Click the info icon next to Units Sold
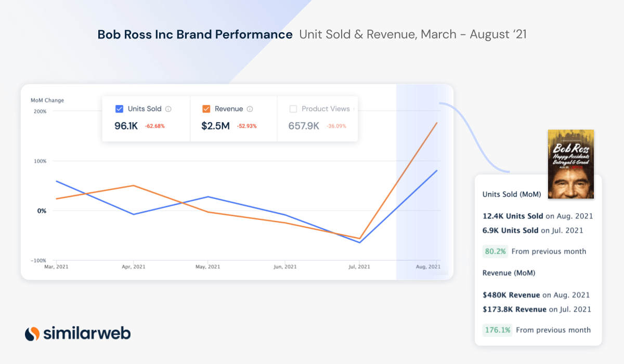This screenshot has width=624, height=364. point(168,109)
